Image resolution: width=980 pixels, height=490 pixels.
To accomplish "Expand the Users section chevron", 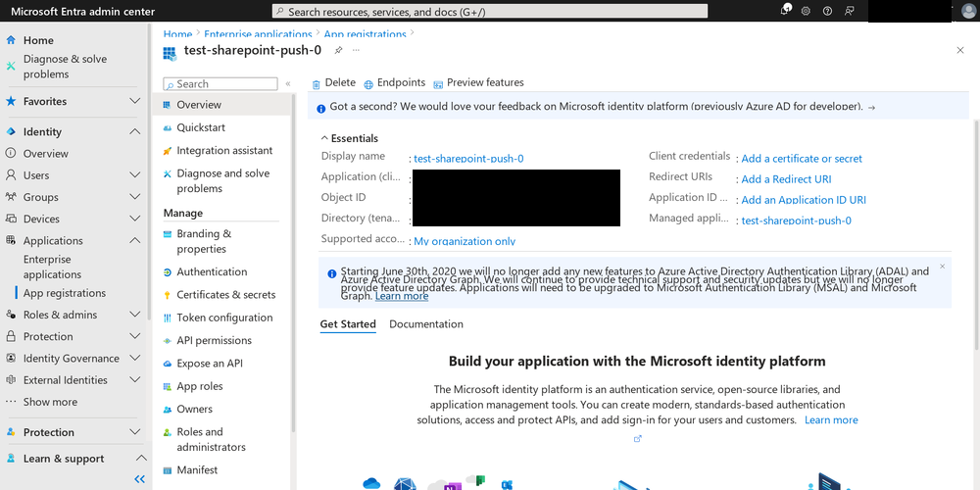I will (134, 175).
